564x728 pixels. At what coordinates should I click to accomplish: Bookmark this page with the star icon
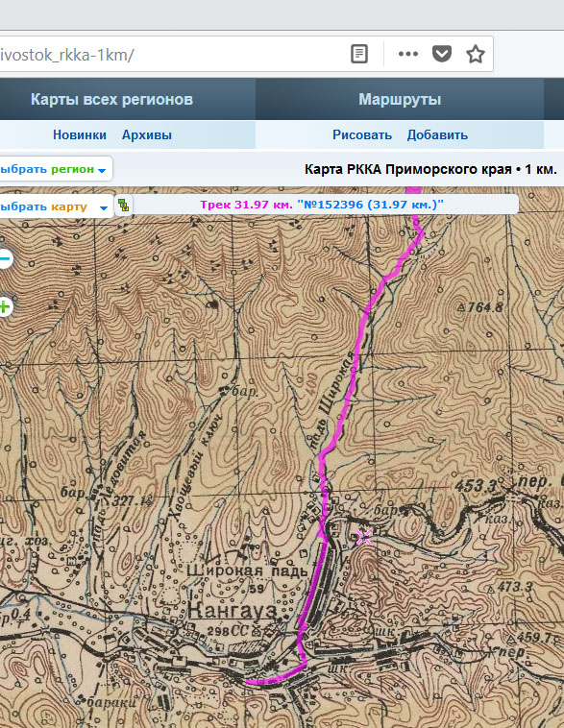[x=476, y=55]
